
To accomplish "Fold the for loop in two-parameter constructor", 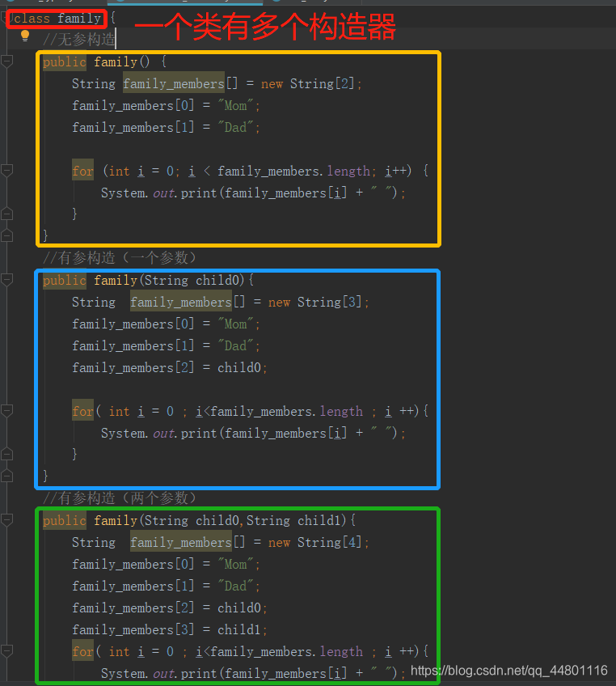I will click(6, 651).
